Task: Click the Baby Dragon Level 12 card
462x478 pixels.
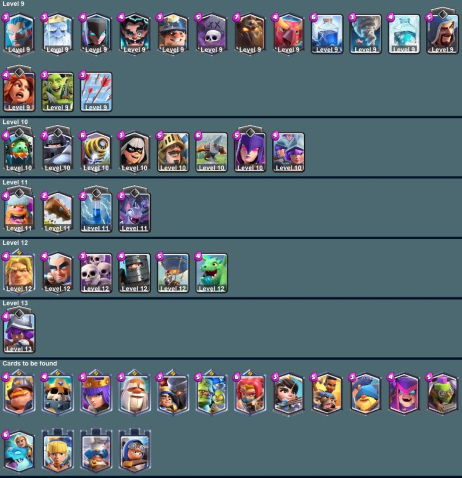Action: pos(211,273)
